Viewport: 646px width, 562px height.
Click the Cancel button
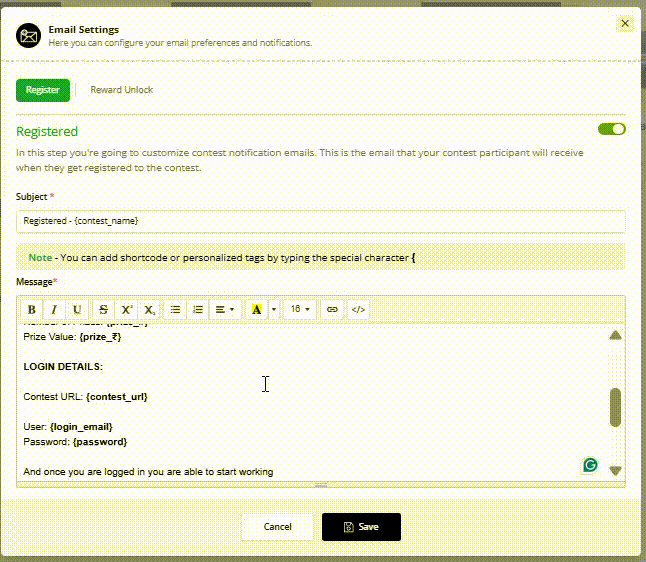tap(278, 527)
